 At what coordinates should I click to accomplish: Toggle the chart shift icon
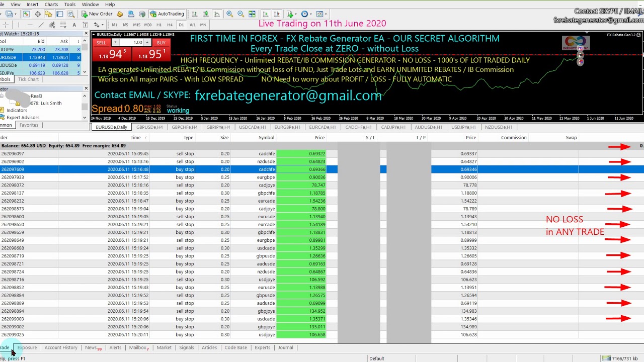pos(277,14)
